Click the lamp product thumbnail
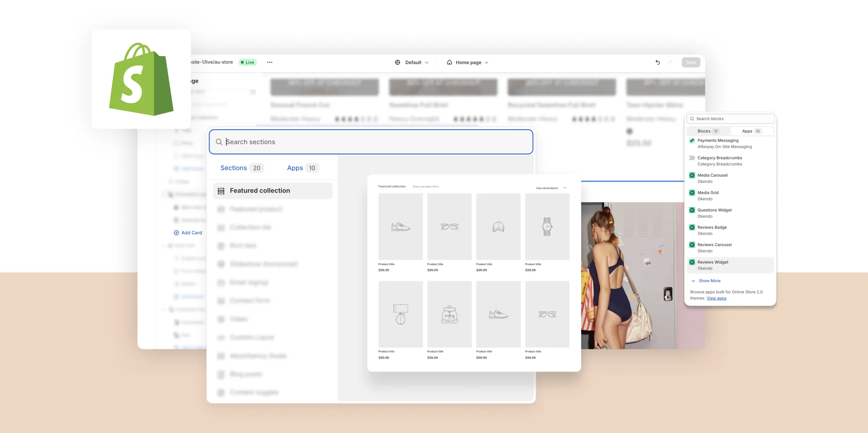The height and width of the screenshot is (433, 868). [400, 314]
